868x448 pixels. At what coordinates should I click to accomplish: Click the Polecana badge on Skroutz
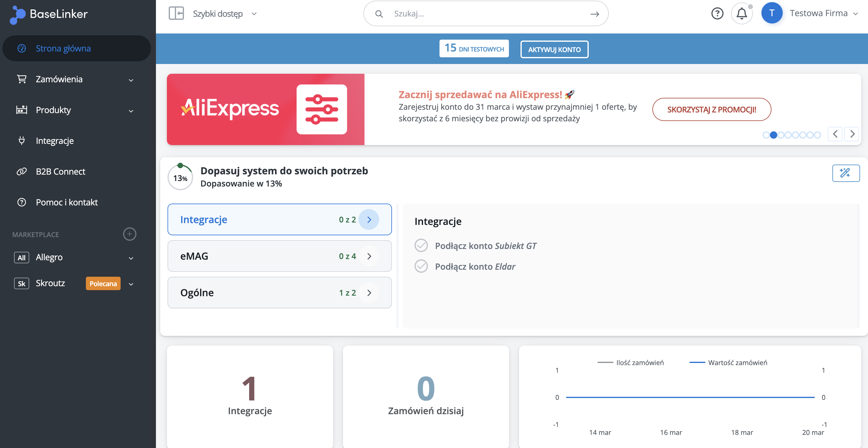[103, 283]
